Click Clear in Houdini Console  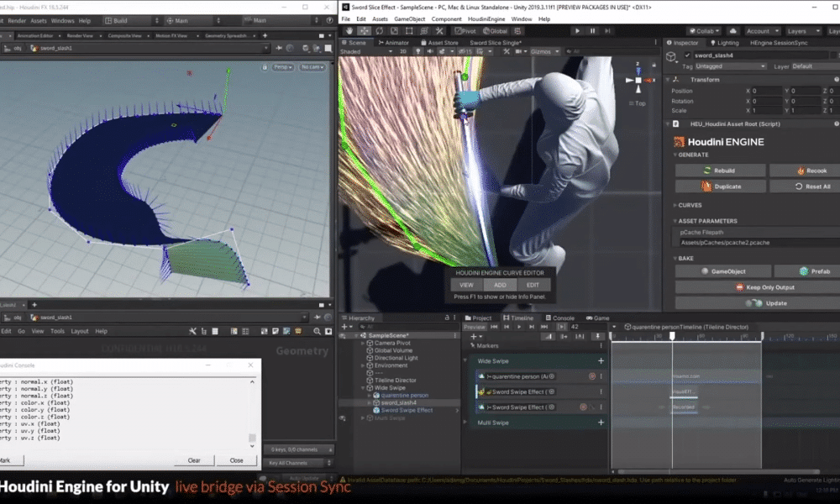point(194,460)
